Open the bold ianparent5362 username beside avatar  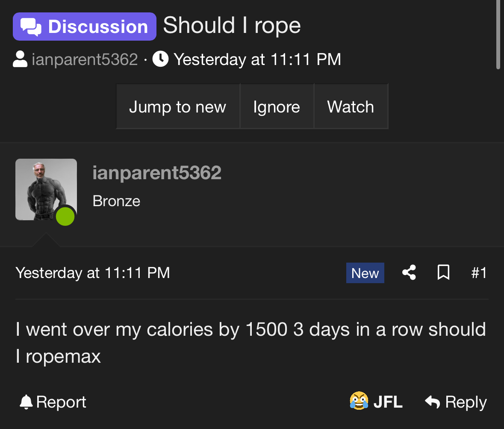157,173
